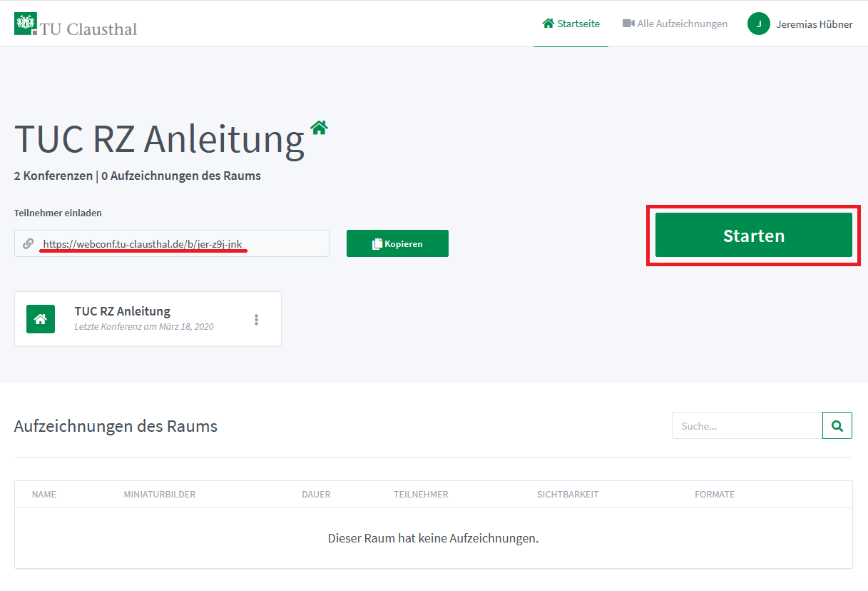Image resolution: width=868 pixels, height=591 pixels.
Task: Select the webconf invite URL field
Action: point(178,244)
